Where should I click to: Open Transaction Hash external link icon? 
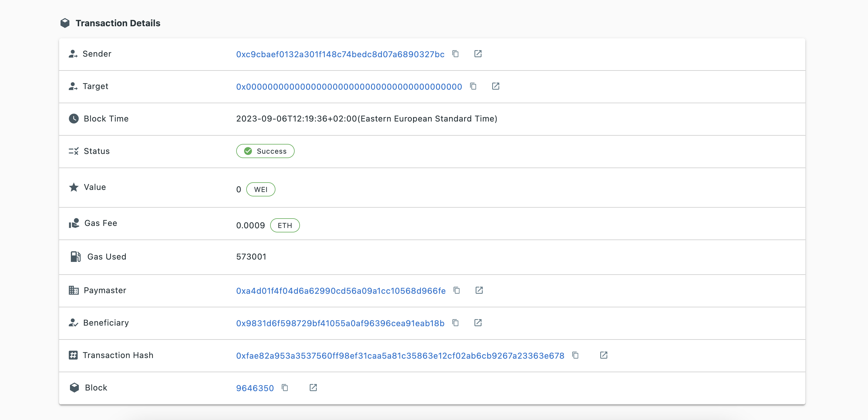[603, 355]
